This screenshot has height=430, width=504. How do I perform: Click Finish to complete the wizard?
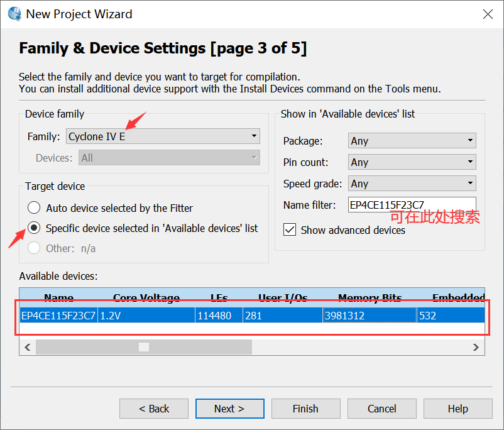coord(305,409)
